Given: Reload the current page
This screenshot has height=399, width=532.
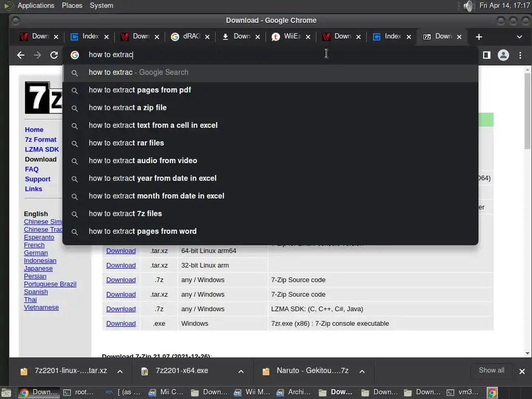Looking at the screenshot, I should tap(54, 55).
